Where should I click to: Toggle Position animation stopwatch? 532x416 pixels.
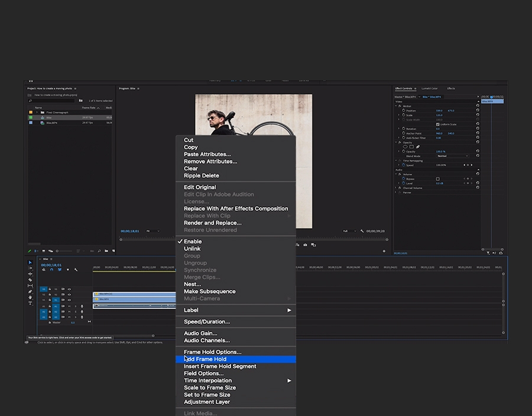pos(403,110)
